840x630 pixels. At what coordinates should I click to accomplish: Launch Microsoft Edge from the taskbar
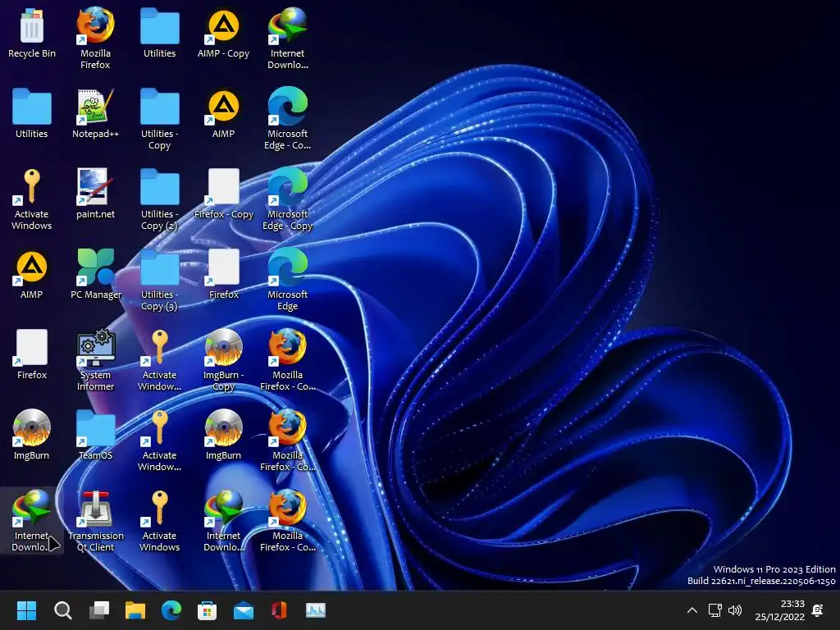click(x=171, y=610)
